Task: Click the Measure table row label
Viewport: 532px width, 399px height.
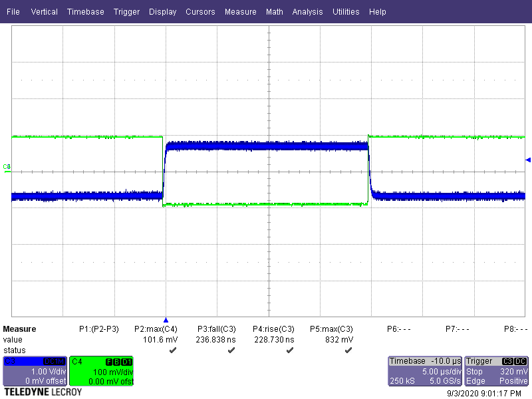Action: pos(19,329)
